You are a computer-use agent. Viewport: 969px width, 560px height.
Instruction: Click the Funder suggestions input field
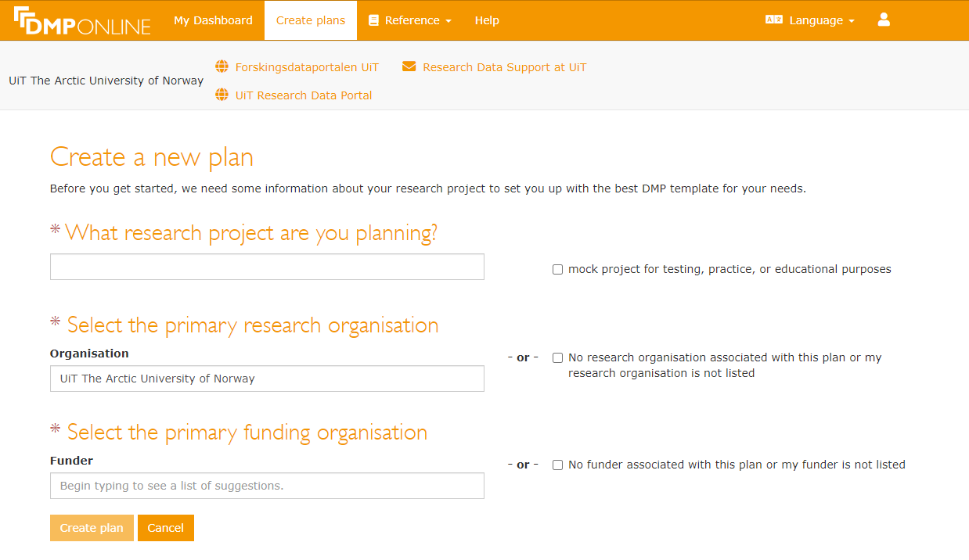[267, 486]
